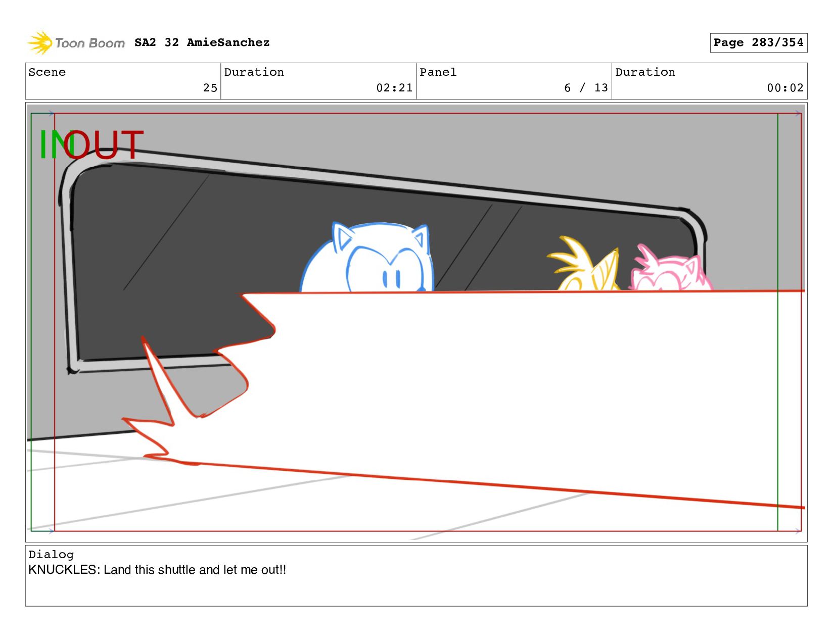The width and height of the screenshot is (834, 644).
Task: Select the panel count 6 / 13
Action: coord(586,88)
